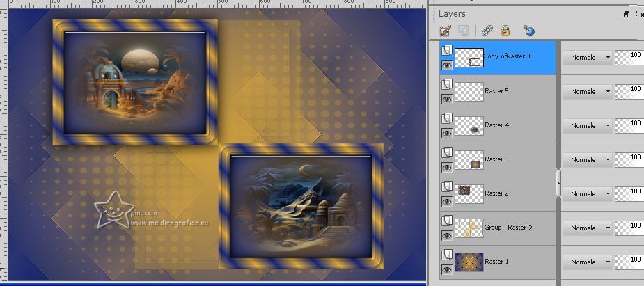The image size is (644, 286).
Task: Click the Layers palette splitter collapse arrow
Action: [558, 183]
